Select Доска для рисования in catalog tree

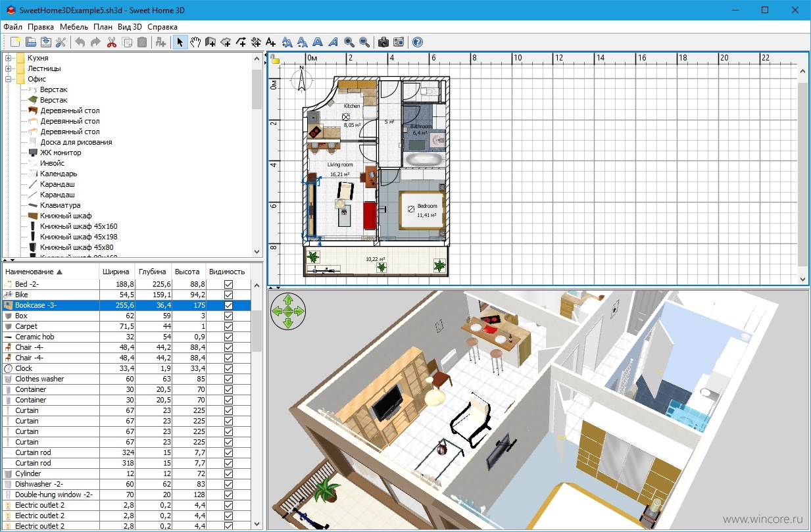76,142
